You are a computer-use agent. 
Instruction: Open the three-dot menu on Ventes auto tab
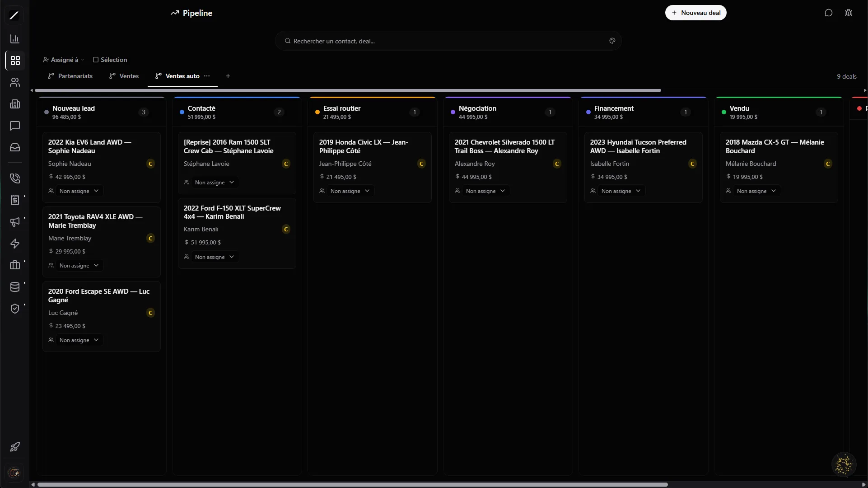[207, 76]
